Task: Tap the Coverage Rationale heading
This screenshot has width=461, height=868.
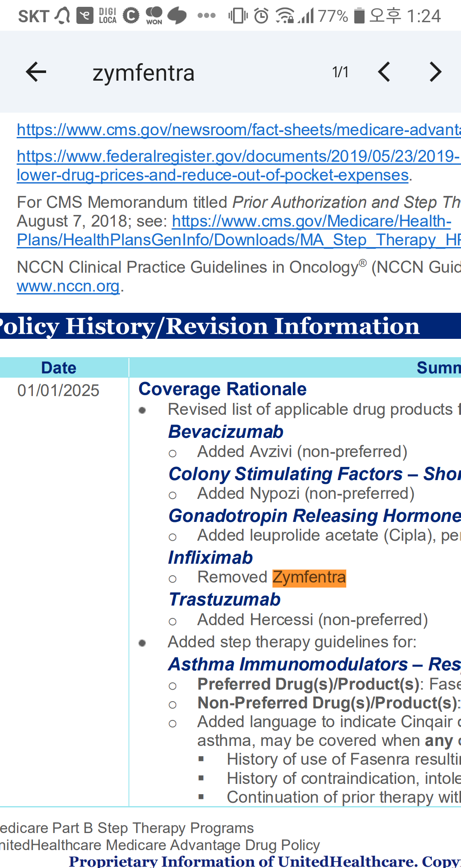Action: [222, 389]
